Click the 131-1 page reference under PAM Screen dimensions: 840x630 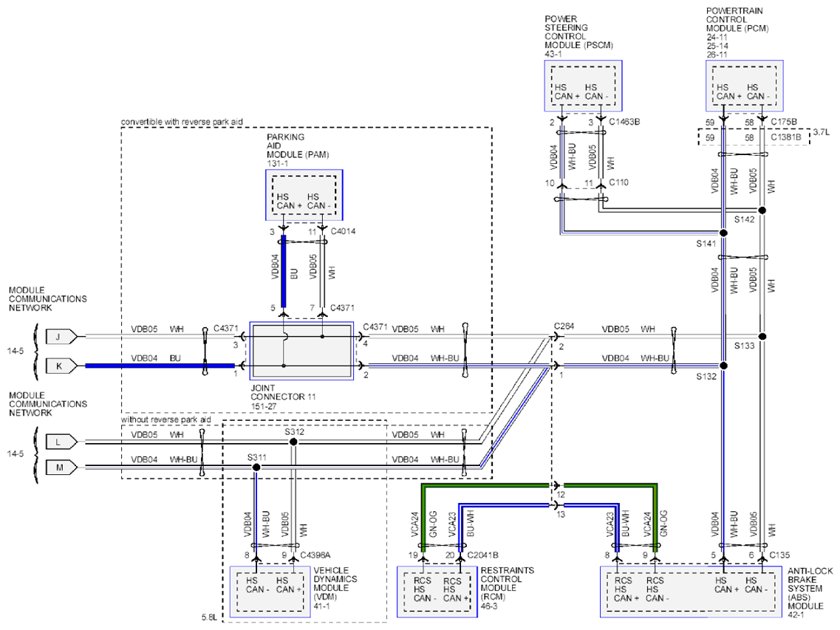coord(278,163)
